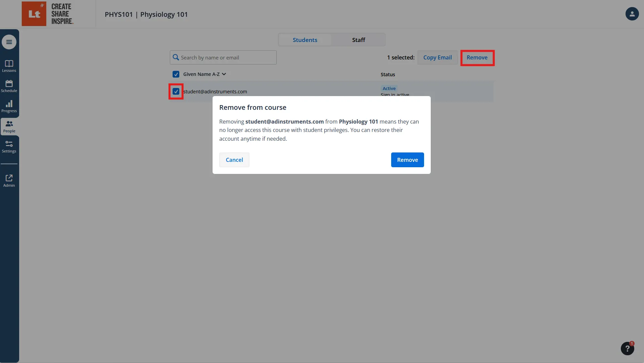Go to Lessons in the sidebar
This screenshot has height=363, width=644.
[9, 66]
